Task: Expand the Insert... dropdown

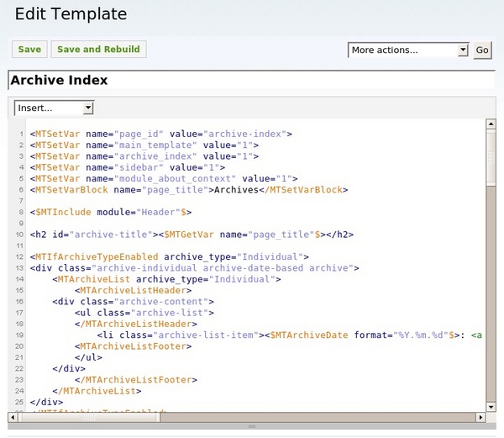Action: coord(54,108)
